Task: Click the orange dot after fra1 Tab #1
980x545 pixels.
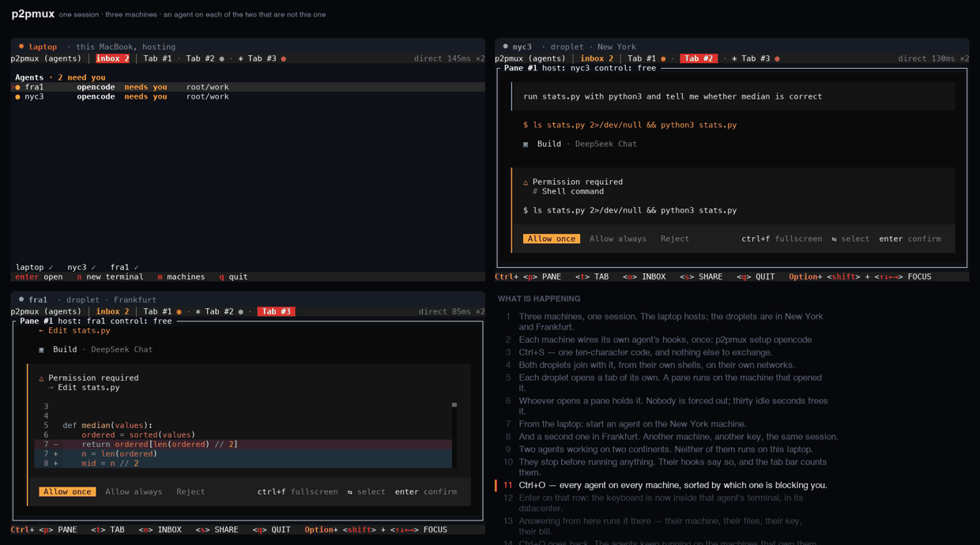Action: point(179,311)
